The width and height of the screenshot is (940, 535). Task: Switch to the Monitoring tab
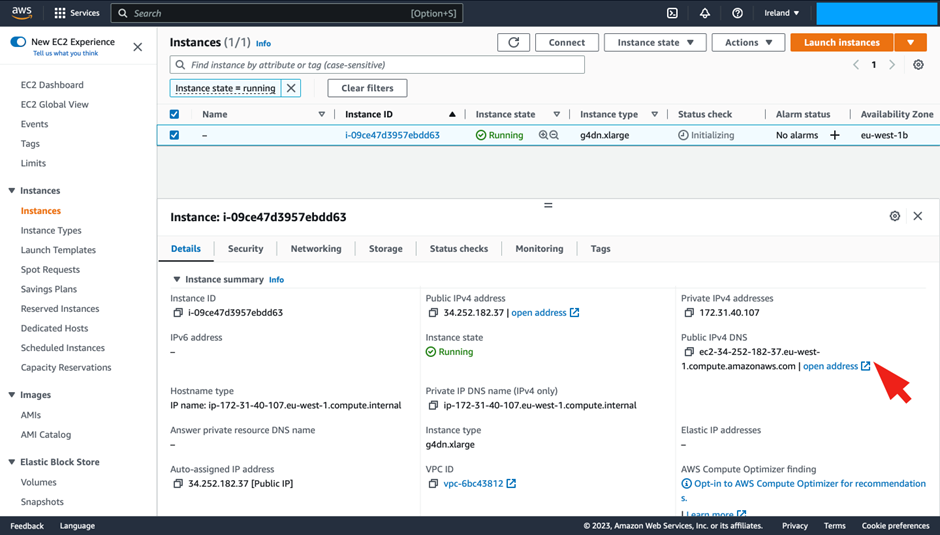click(539, 248)
